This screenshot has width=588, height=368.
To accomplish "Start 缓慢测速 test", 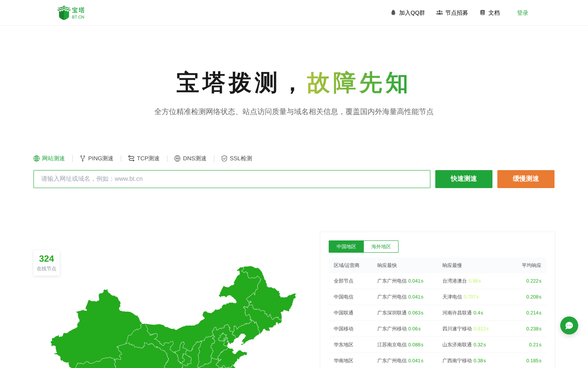I will pos(526,179).
